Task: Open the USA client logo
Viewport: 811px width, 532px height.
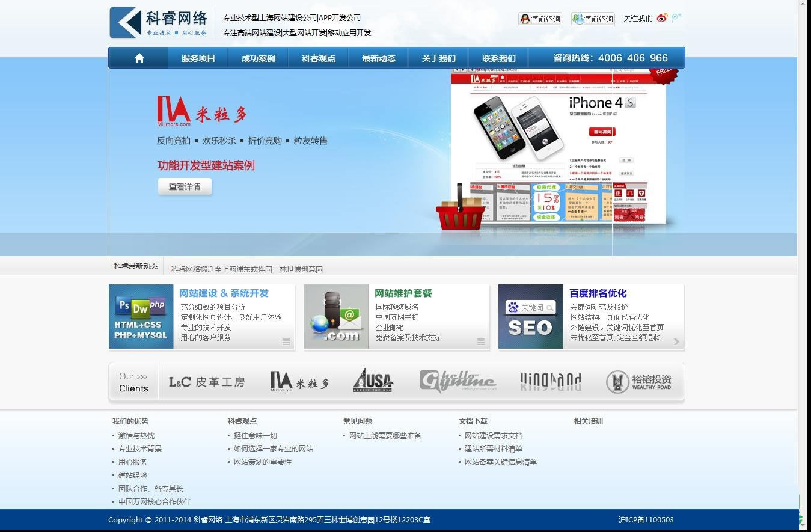Action: (373, 381)
